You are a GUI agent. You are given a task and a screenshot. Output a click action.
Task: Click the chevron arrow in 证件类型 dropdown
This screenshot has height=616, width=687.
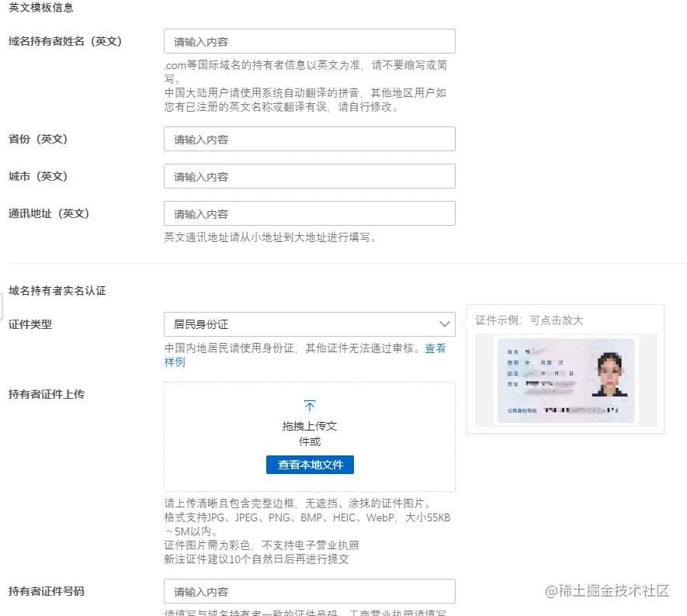(444, 324)
